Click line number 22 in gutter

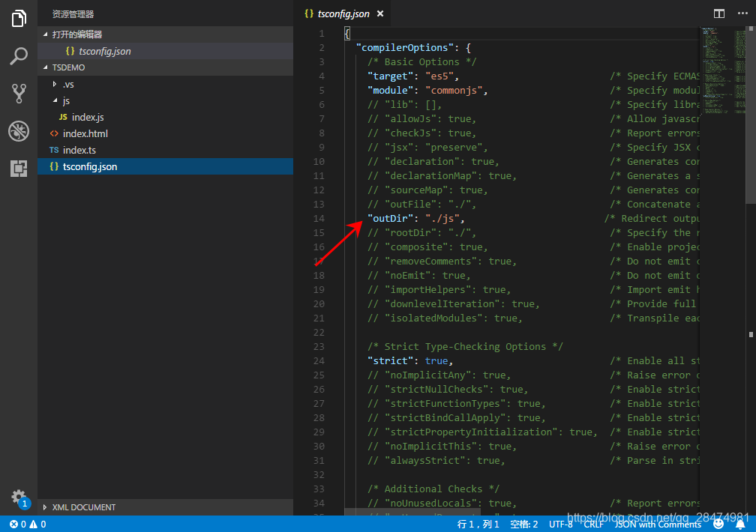click(319, 333)
